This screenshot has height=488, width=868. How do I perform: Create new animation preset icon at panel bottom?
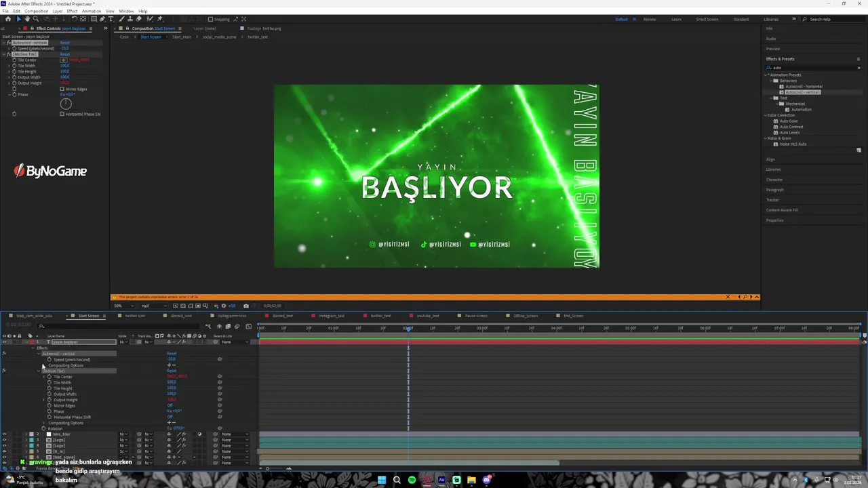pyautogui.click(x=859, y=150)
